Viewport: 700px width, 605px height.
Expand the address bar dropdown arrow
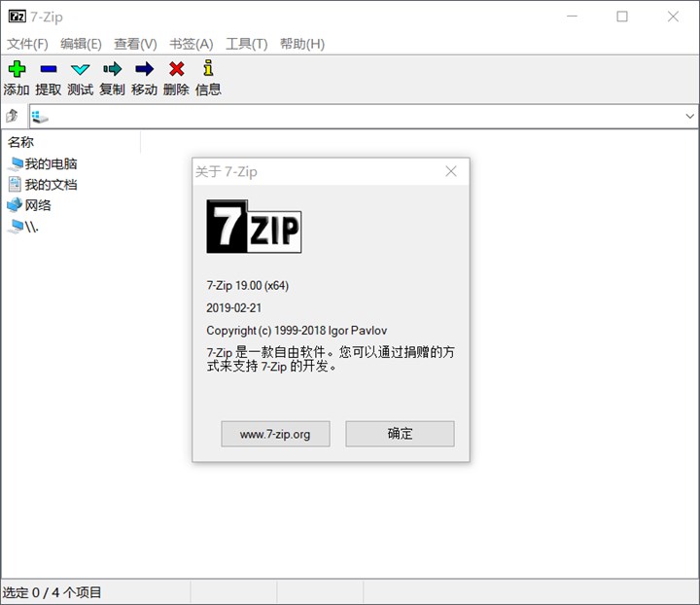[x=689, y=116]
